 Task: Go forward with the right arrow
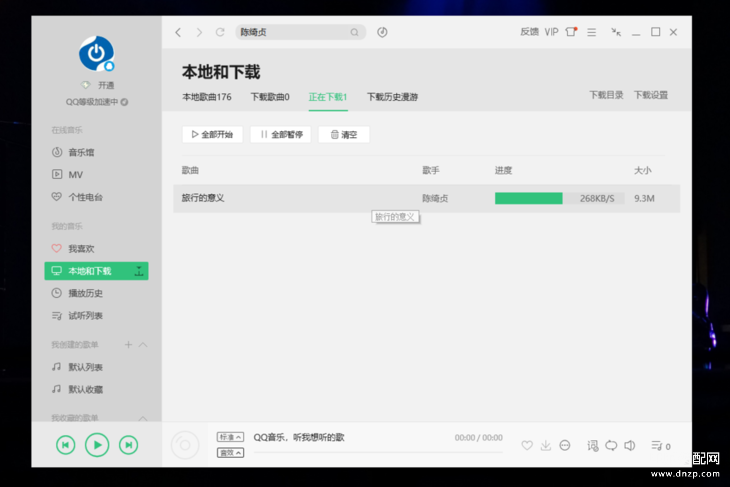(199, 32)
